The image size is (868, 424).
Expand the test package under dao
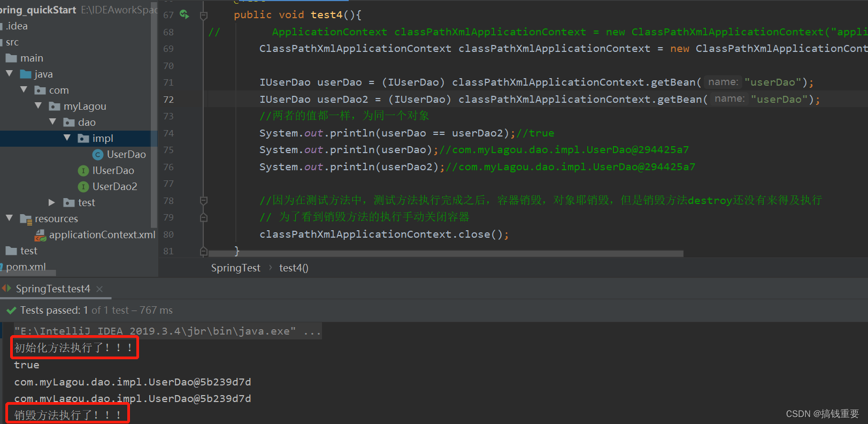52,202
